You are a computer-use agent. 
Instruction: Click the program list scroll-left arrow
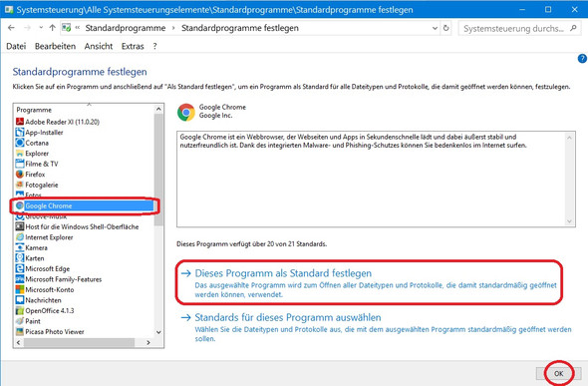point(19,342)
